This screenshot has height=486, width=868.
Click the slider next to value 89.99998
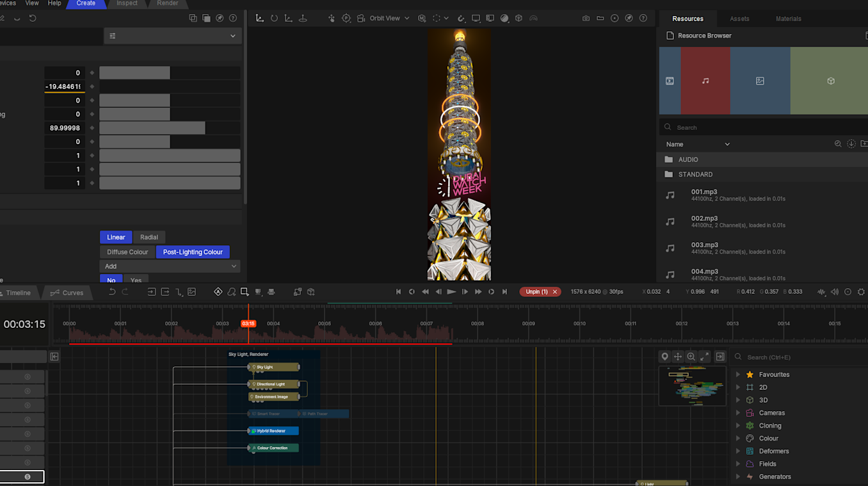tap(170, 128)
